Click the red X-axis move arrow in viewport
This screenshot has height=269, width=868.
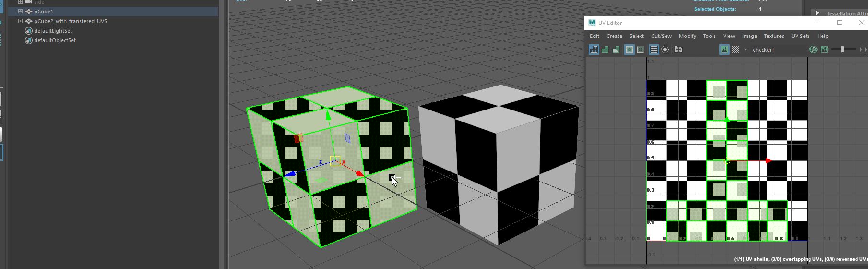[x=360, y=173]
